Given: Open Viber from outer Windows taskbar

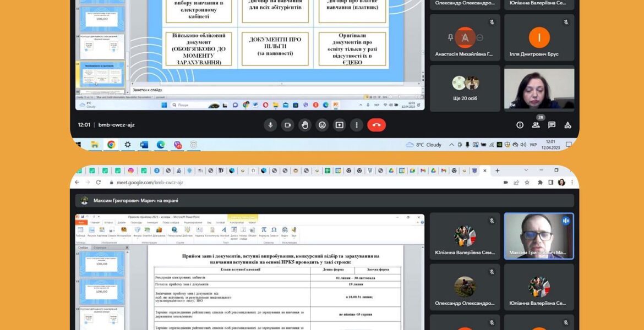Looking at the screenshot, I should (177, 145).
